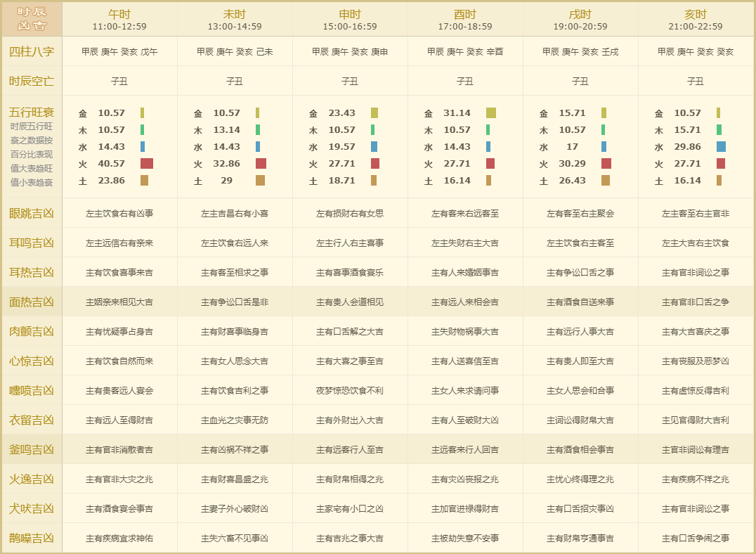
Task: Select the 酉时 17:00-18:59 column header
Action: pyautogui.click(x=465, y=20)
